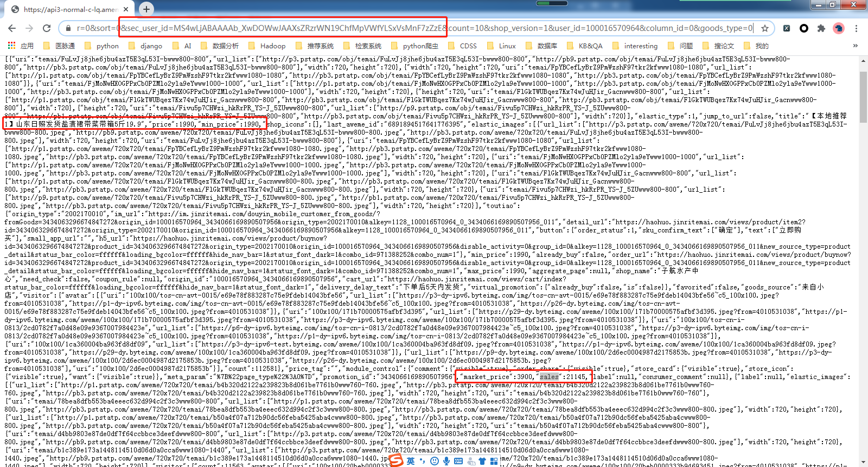Show hidden bookmarks with the double chevron

[x=856, y=46]
